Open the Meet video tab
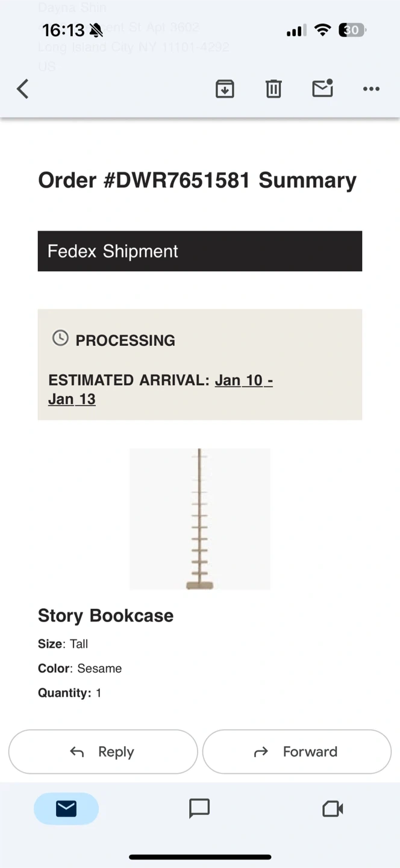This screenshot has height=868, width=400. pos(333,808)
